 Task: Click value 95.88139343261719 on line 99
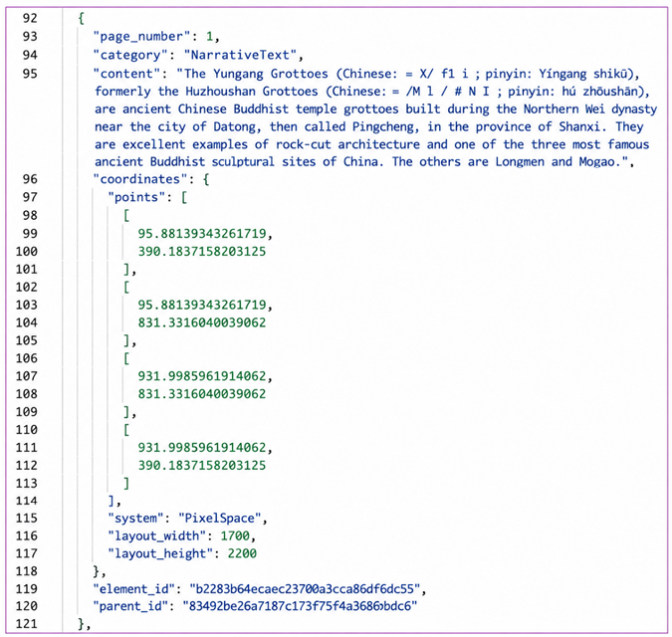point(202,234)
